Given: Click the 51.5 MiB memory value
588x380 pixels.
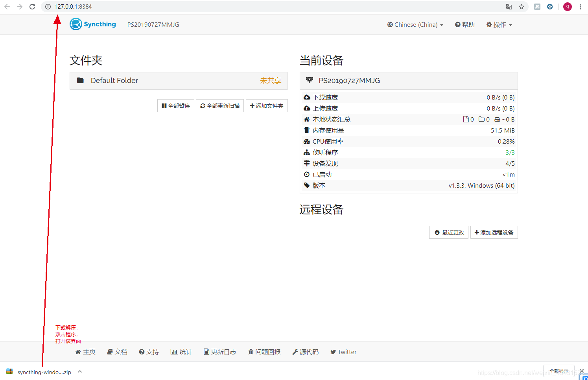Looking at the screenshot, I should pyautogui.click(x=503, y=130).
